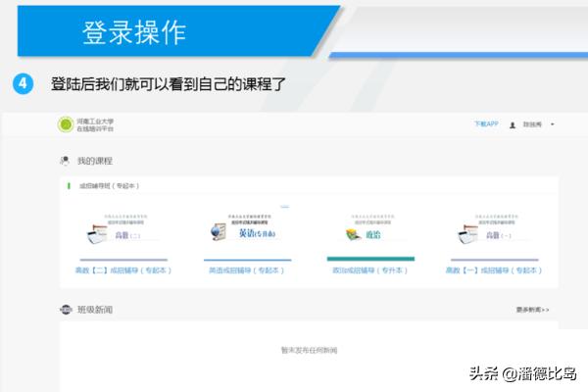This screenshot has width=588, height=392.
Task: Click the 成招辅导班 class heading
Action: (x=109, y=185)
